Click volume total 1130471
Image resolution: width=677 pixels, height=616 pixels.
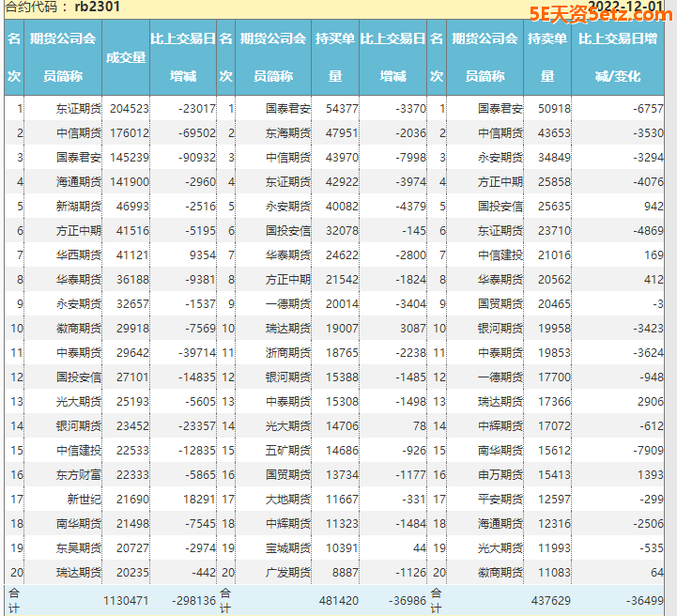pyautogui.click(x=126, y=600)
